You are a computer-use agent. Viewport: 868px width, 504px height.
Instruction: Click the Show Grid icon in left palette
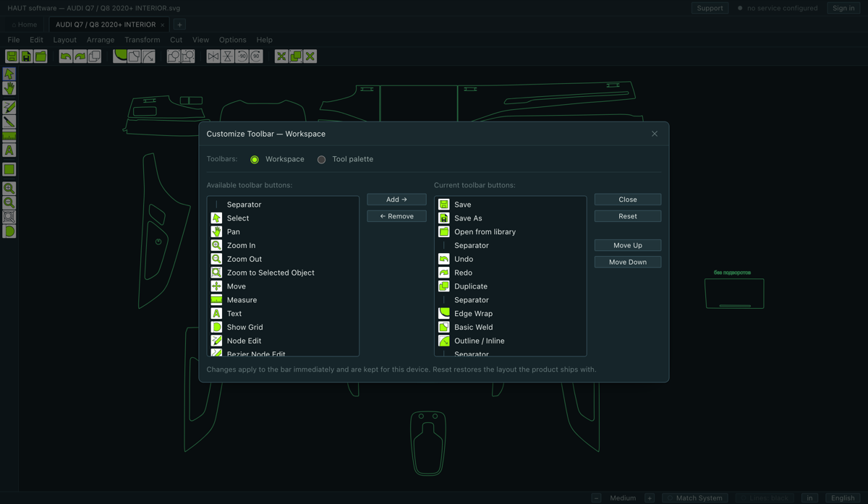[9, 231]
